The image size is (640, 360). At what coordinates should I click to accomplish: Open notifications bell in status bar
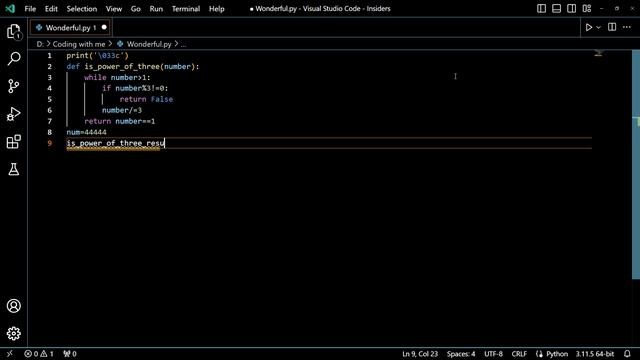point(627,353)
